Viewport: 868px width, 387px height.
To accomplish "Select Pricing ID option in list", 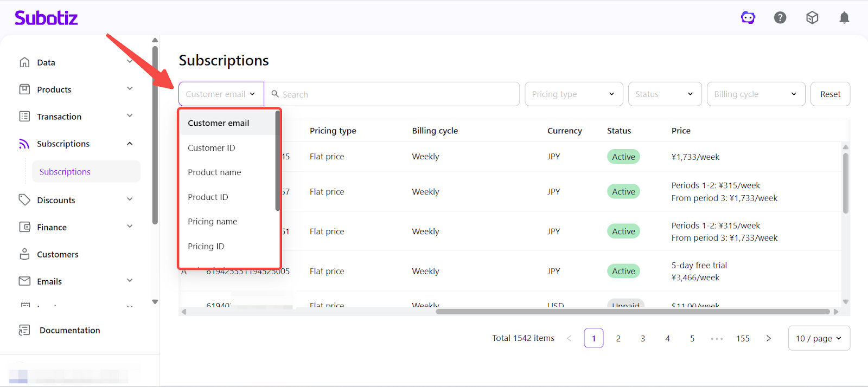I will coord(206,247).
